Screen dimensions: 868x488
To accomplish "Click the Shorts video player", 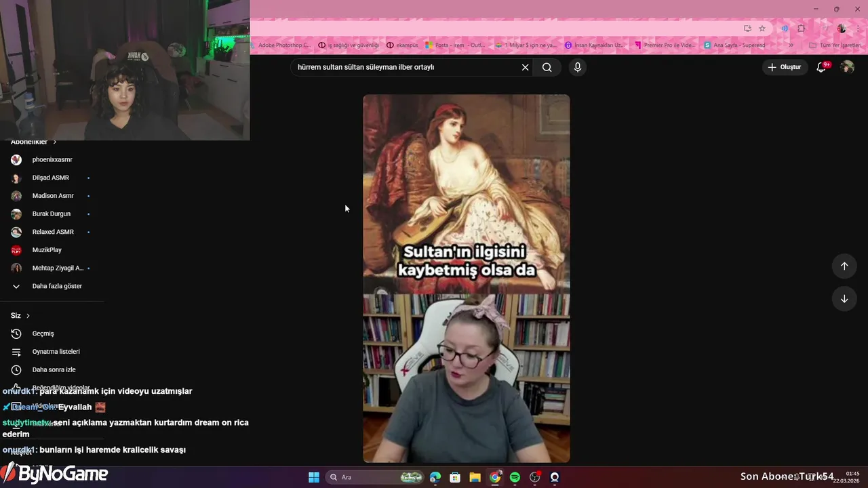I will (467, 279).
